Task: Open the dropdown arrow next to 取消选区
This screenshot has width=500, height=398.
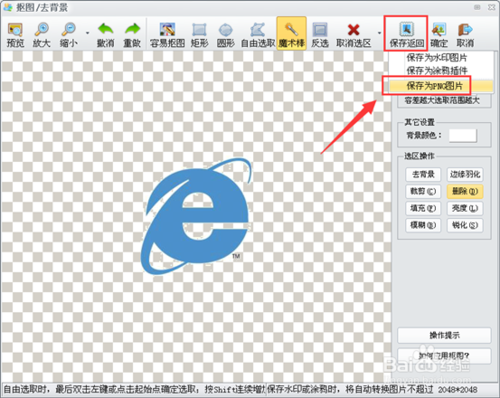Action: pos(379,33)
